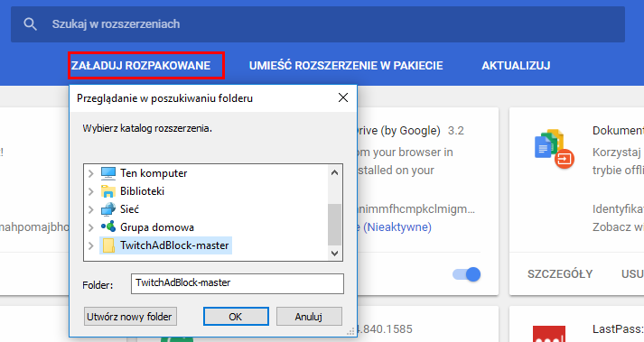Click the Google Docs offline extension icon
The height and width of the screenshot is (342, 644).
[554, 149]
